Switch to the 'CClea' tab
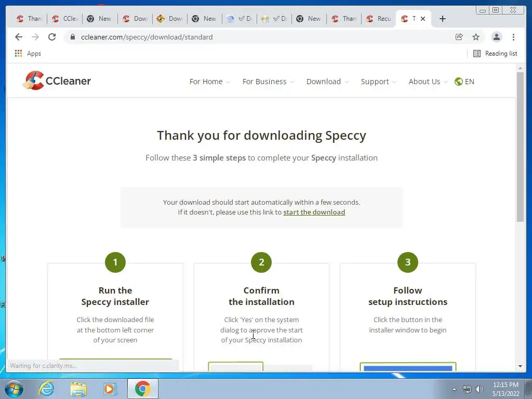532x399 pixels. tap(65, 19)
